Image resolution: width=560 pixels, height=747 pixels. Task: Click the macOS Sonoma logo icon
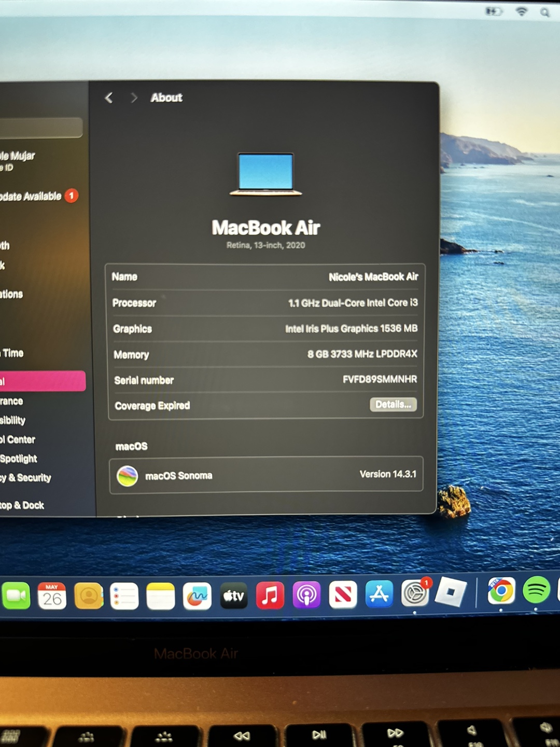point(127,476)
